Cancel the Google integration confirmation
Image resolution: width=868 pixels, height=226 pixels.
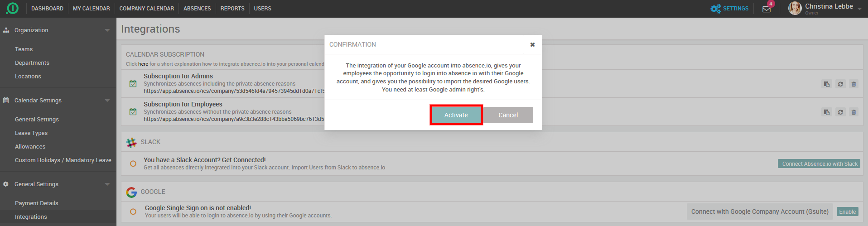tap(508, 115)
